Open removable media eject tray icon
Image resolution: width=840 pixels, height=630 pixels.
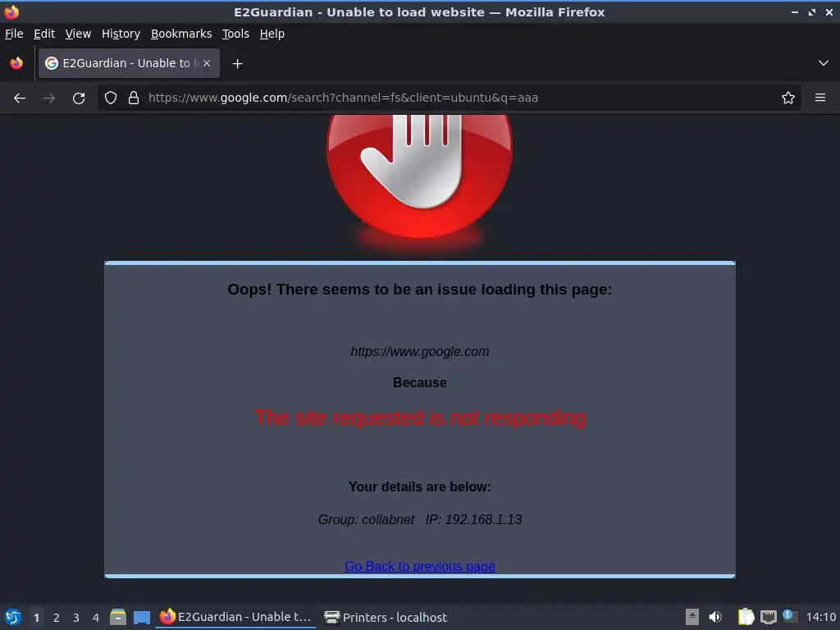(692, 617)
